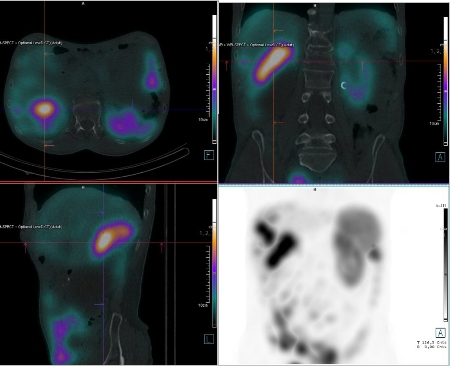The image size is (450, 366).
Task: Click the 10cm ruler label in sagittal view
Action: (202, 305)
